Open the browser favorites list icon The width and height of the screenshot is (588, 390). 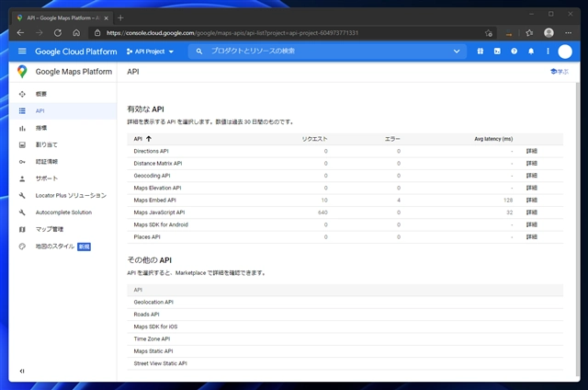point(529,33)
